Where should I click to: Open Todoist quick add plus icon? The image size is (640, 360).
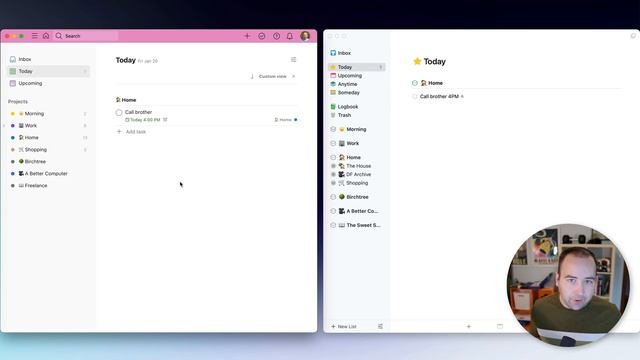pos(247,36)
